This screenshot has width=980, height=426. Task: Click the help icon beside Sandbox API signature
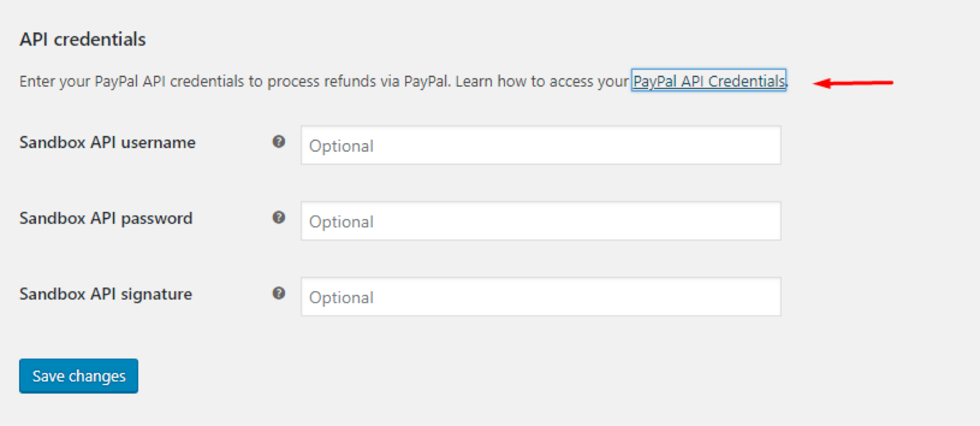[279, 293]
